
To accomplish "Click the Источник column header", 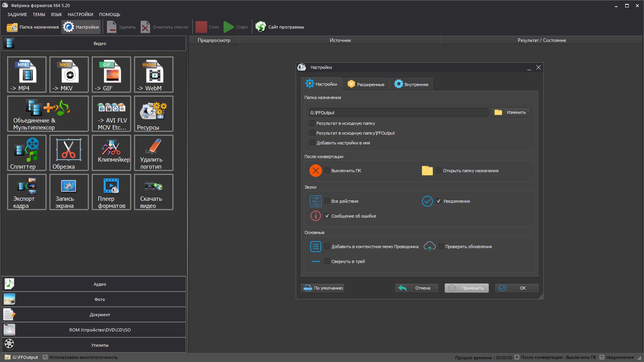I will point(340,40).
